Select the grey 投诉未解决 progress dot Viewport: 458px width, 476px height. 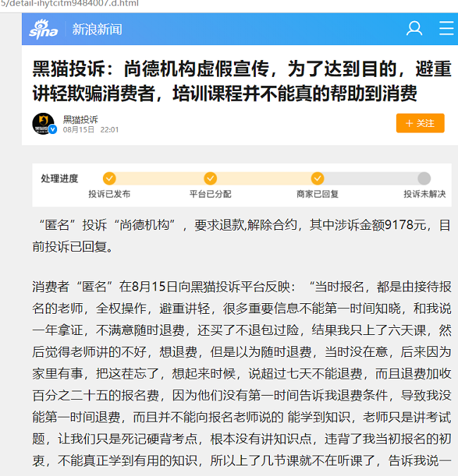(424, 178)
